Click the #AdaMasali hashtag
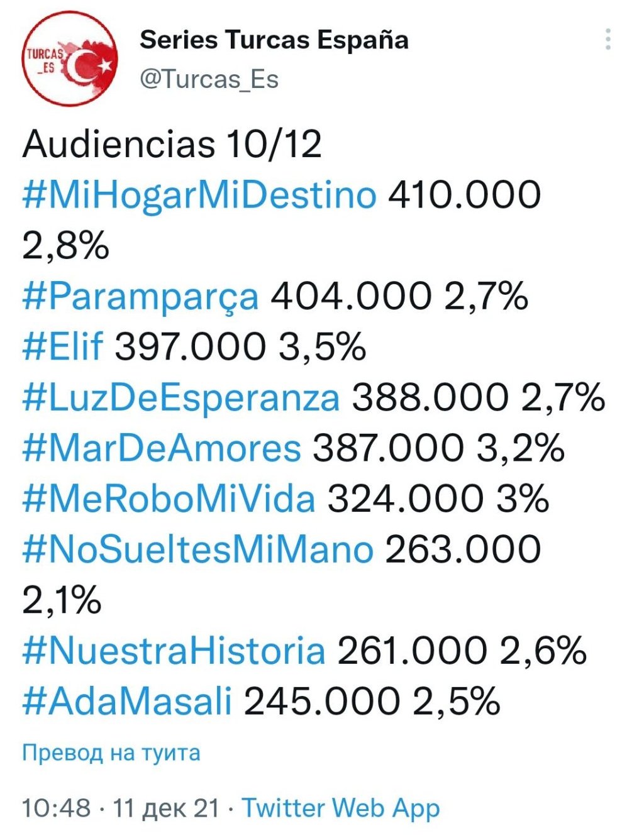This screenshot has height=838, width=644. coord(127,701)
